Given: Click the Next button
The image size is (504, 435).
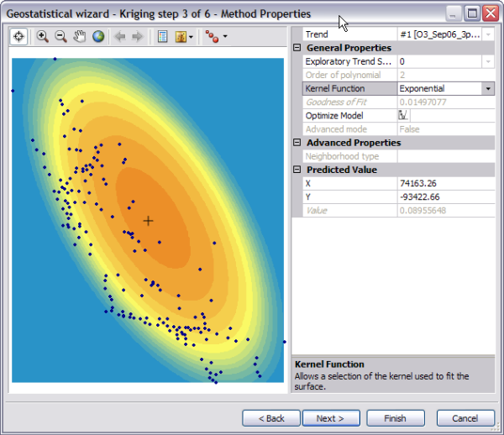Looking at the screenshot, I should click(x=331, y=418).
